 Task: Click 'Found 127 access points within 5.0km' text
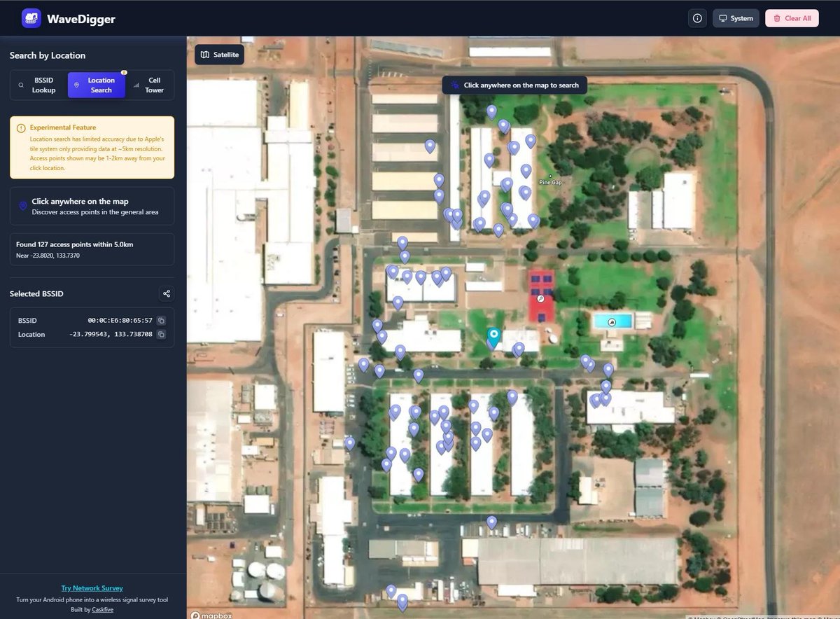tap(75, 244)
